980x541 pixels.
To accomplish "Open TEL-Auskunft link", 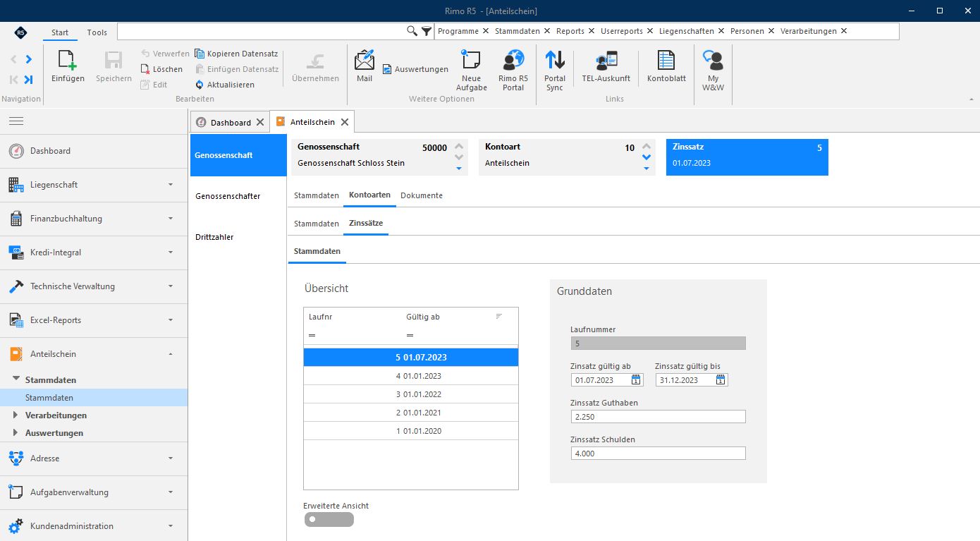I will (x=606, y=66).
